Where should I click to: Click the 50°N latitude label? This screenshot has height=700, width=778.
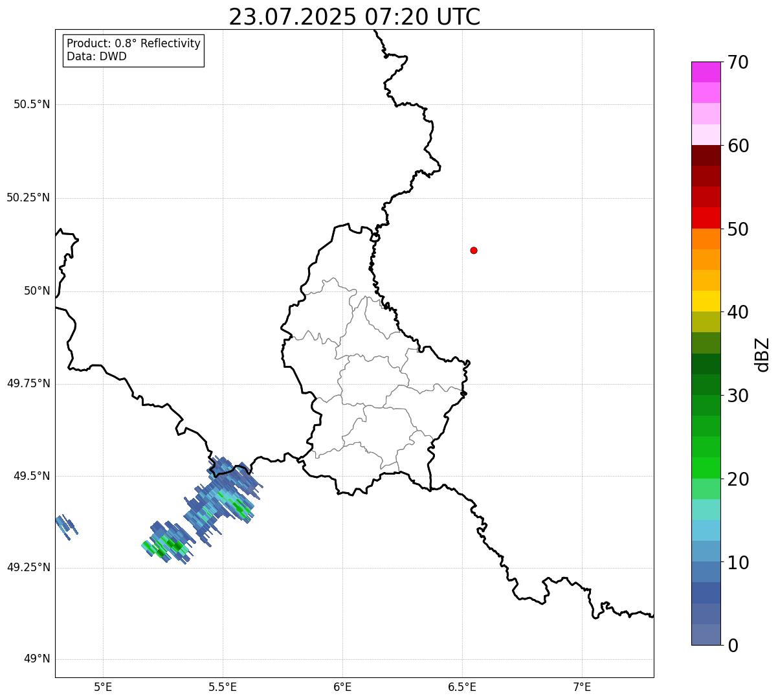(37, 291)
